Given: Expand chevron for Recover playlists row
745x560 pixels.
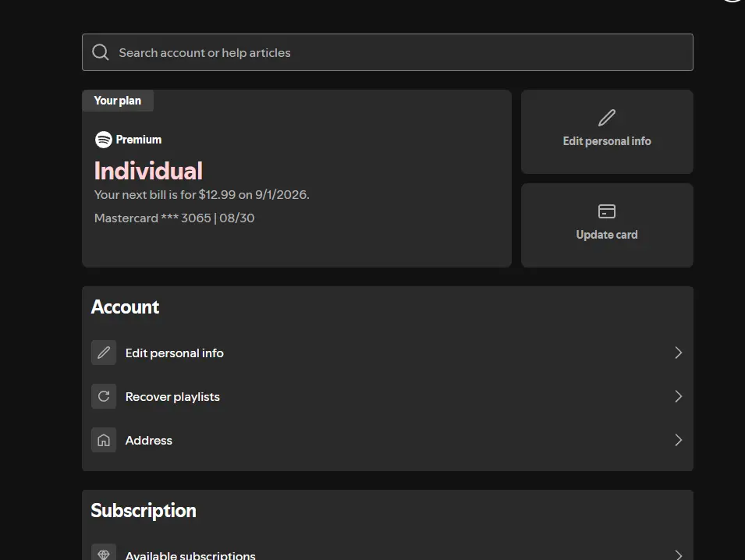Looking at the screenshot, I should coord(679,396).
